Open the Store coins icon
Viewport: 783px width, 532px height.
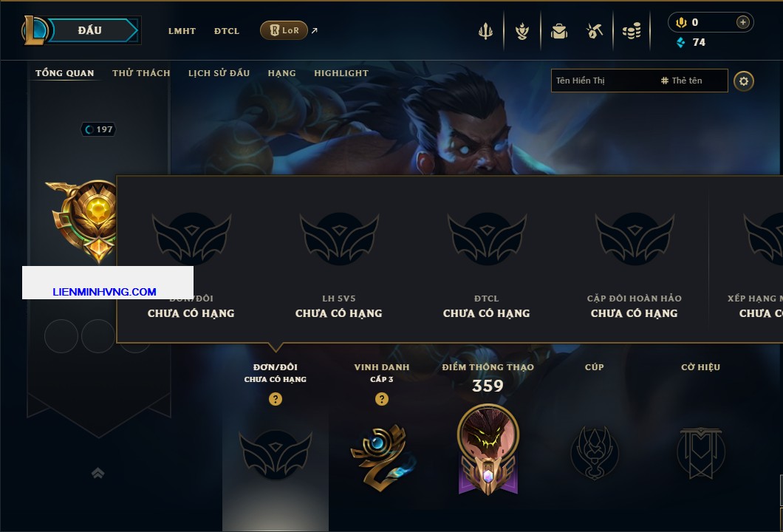click(632, 31)
